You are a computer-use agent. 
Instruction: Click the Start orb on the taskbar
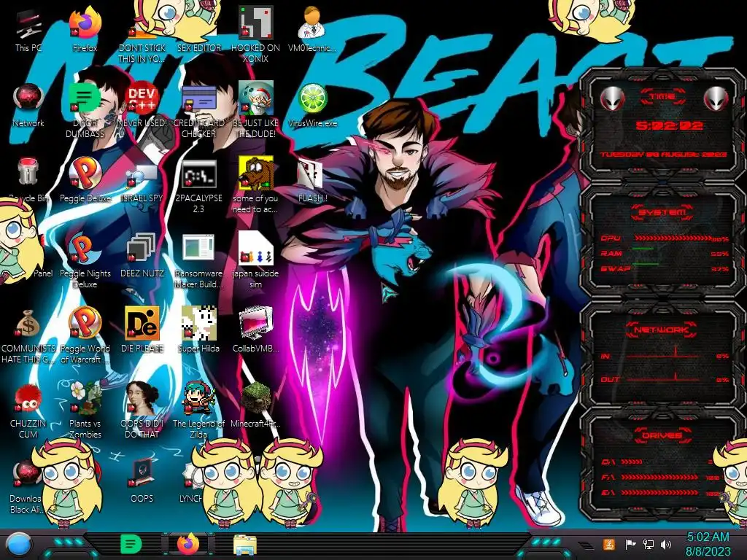coord(18,545)
